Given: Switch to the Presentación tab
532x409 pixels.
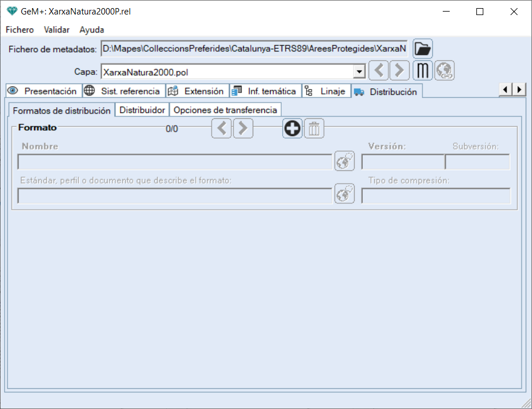Looking at the screenshot, I should [x=43, y=91].
